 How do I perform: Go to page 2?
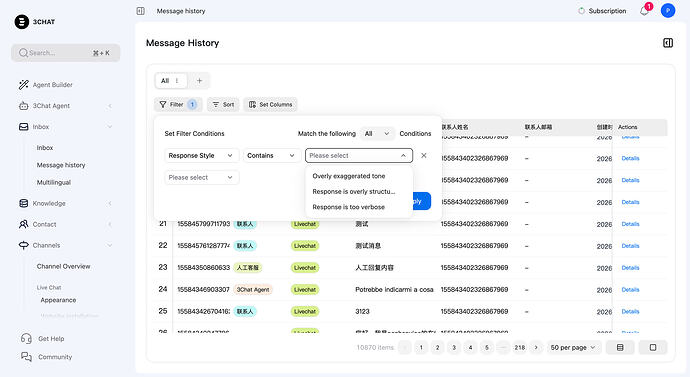pyautogui.click(x=437, y=348)
